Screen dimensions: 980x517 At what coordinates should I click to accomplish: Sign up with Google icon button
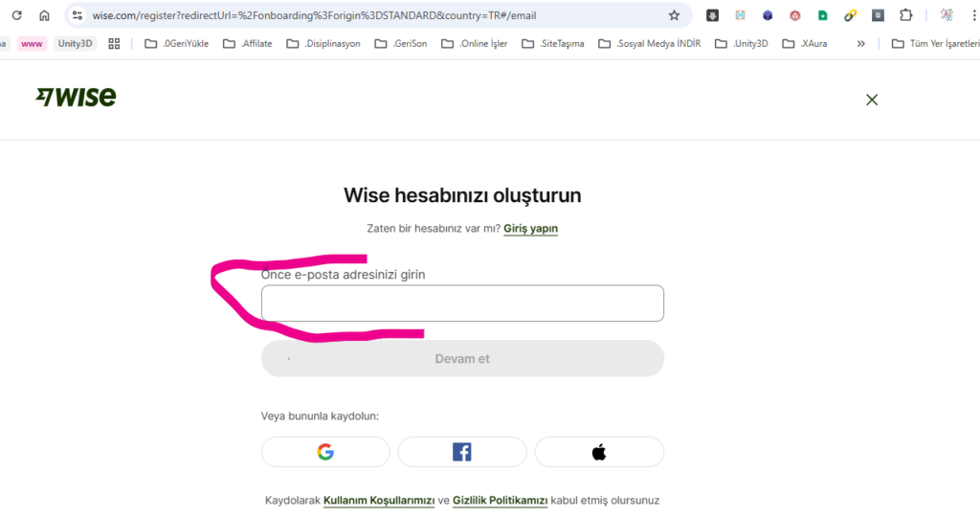[x=325, y=452]
